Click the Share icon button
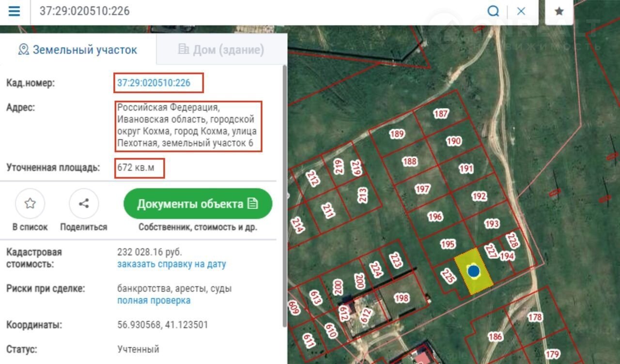 pos(84,203)
